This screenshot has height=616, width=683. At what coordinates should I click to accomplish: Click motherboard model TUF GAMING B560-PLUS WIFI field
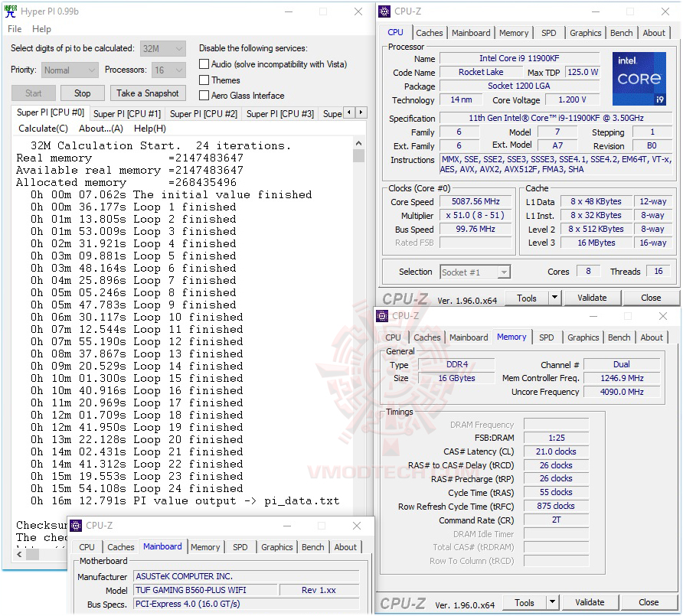(205, 590)
